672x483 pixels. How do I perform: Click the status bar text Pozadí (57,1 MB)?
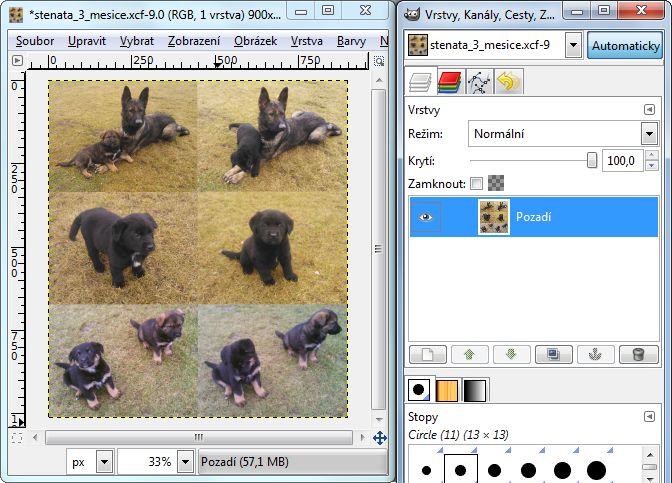click(245, 462)
